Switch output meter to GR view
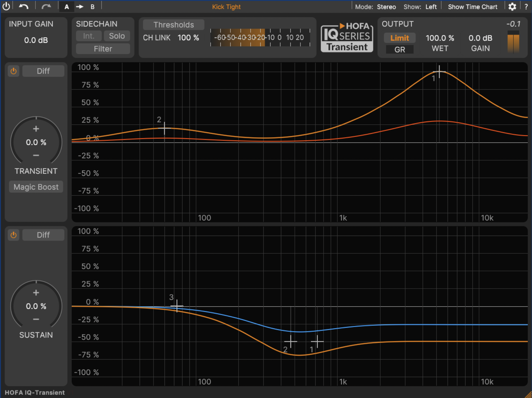 [399, 49]
